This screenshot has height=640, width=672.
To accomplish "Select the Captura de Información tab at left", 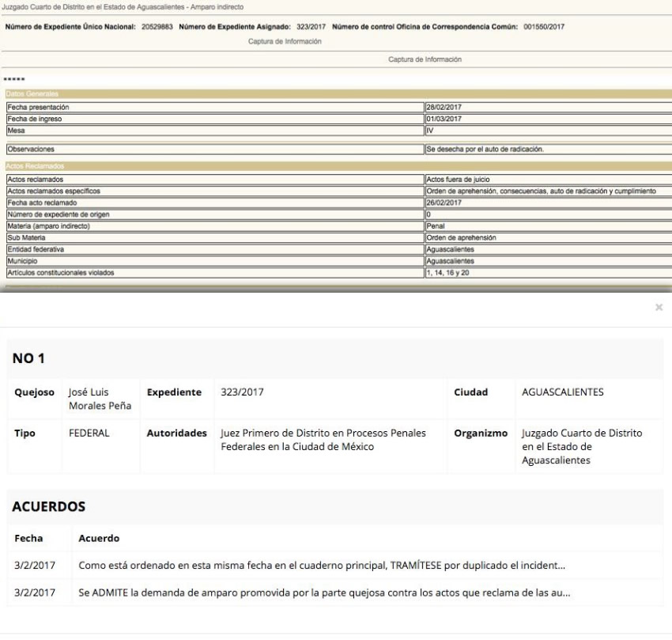I will click(285, 42).
